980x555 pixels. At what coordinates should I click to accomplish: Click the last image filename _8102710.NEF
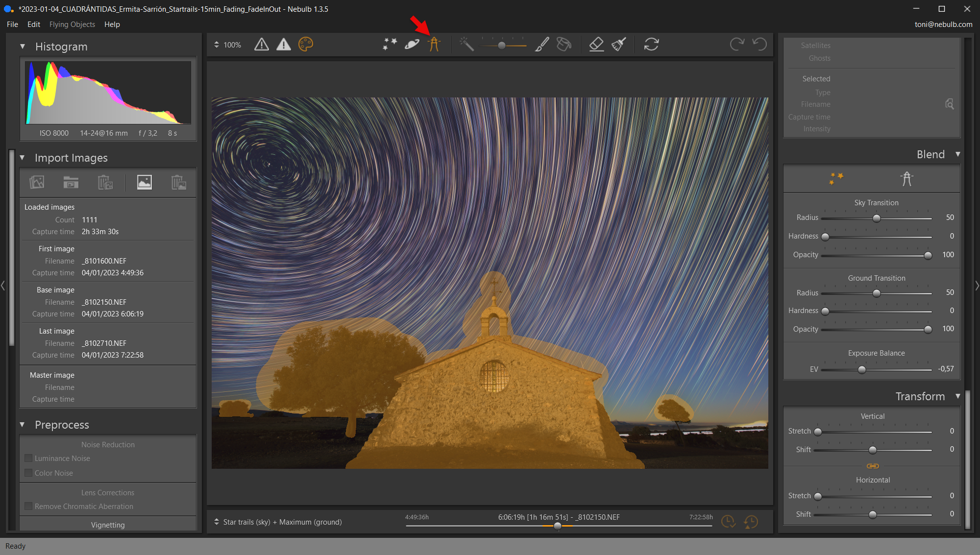104,343
